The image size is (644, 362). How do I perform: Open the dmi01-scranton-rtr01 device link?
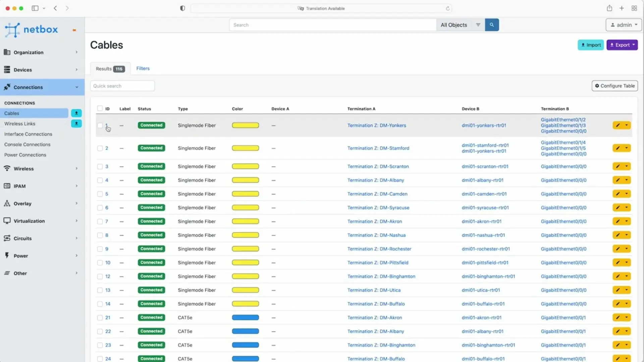pos(485,166)
